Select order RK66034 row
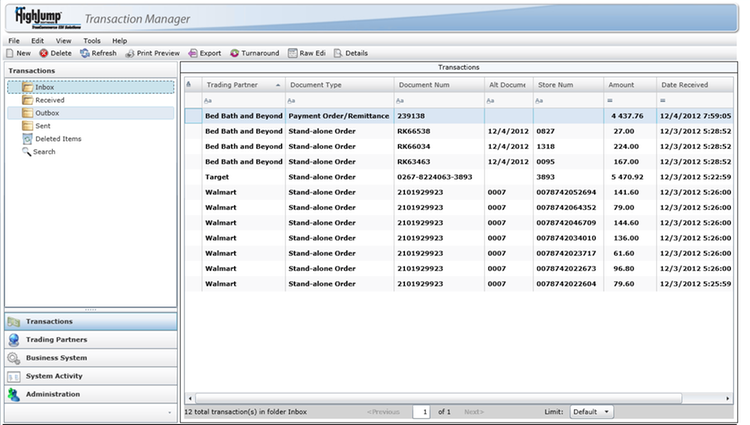Viewport: 750px width, 425px height. click(x=459, y=146)
